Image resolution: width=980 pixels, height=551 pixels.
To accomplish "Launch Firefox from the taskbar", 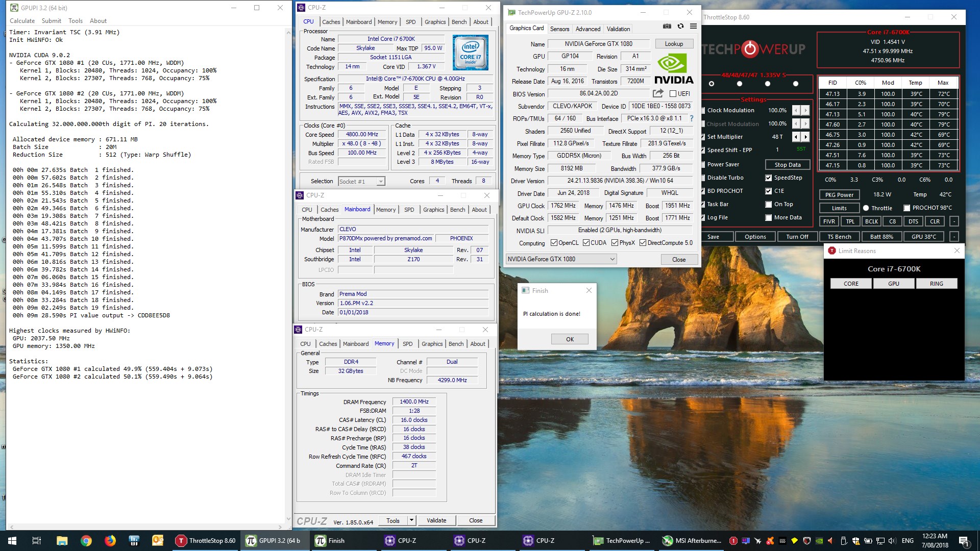I will point(110,541).
